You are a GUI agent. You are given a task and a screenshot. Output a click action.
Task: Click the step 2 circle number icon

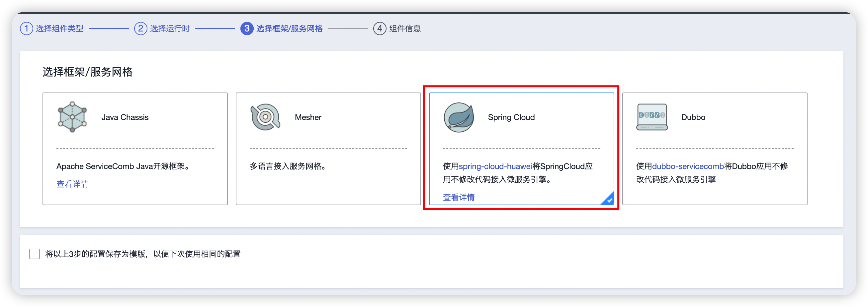140,29
